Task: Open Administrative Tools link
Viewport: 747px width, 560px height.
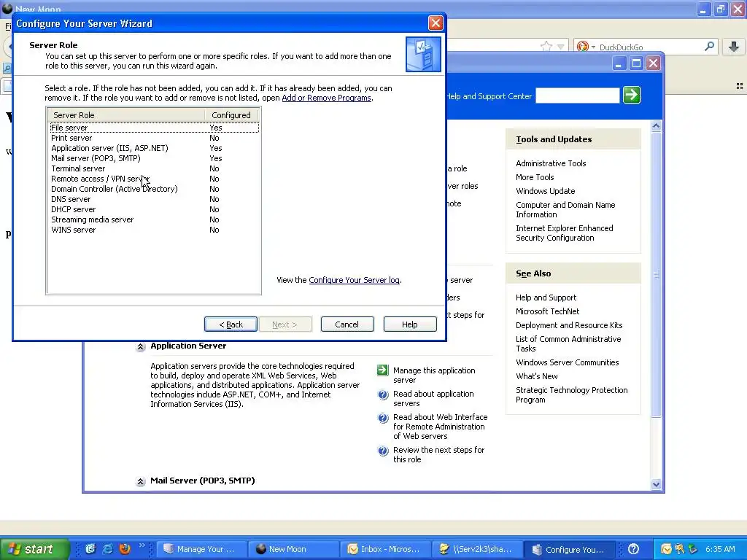Action: coord(551,163)
